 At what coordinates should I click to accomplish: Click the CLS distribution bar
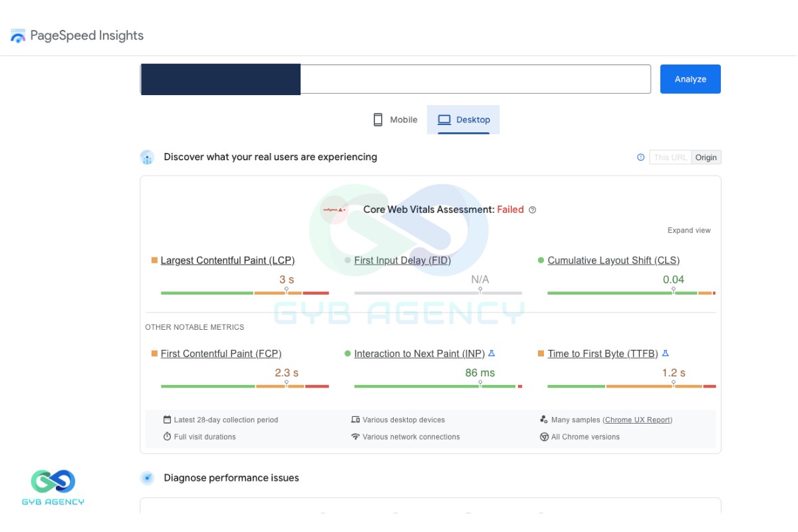631,293
